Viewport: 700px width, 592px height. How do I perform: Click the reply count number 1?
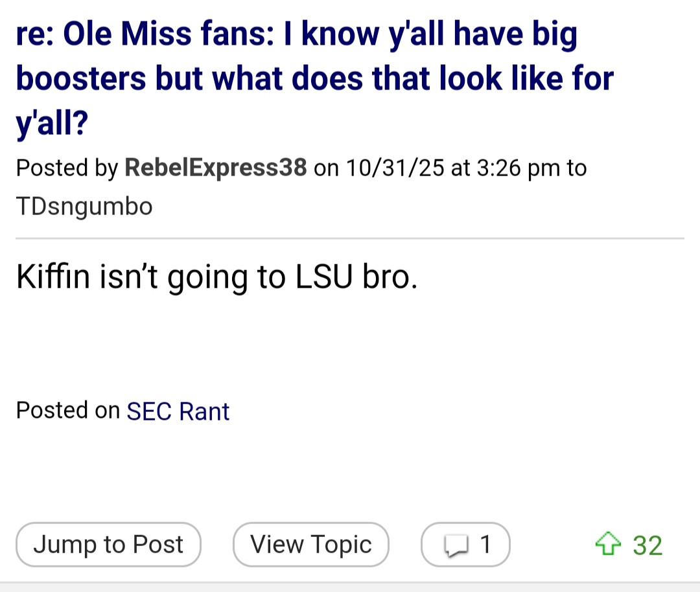click(484, 545)
